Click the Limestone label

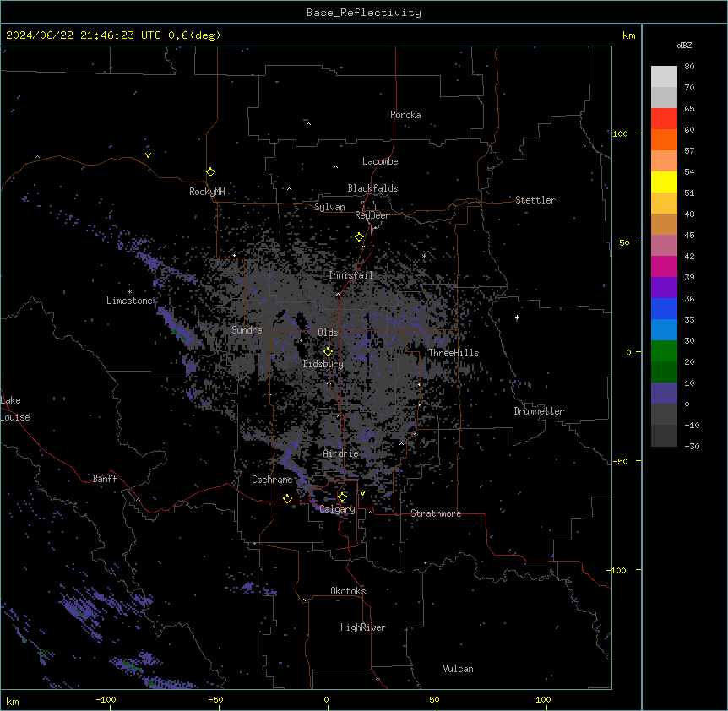point(129,301)
